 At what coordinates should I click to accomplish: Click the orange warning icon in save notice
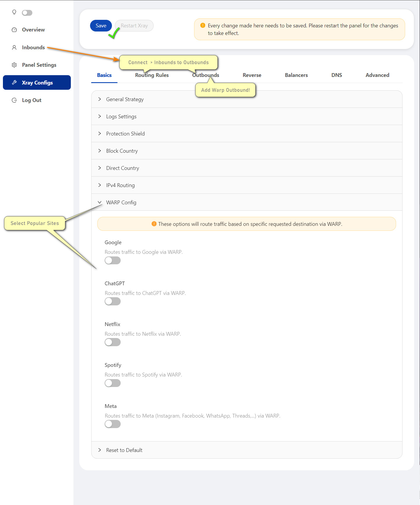coord(203,25)
